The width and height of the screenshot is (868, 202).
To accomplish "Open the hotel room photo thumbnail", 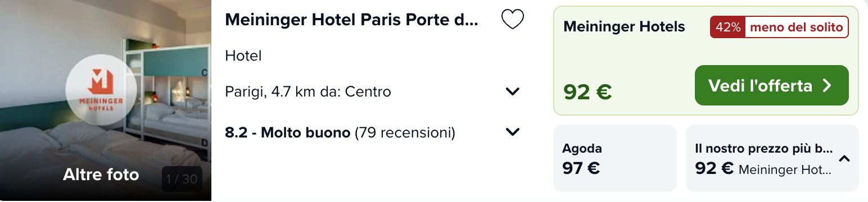I will click(106, 101).
